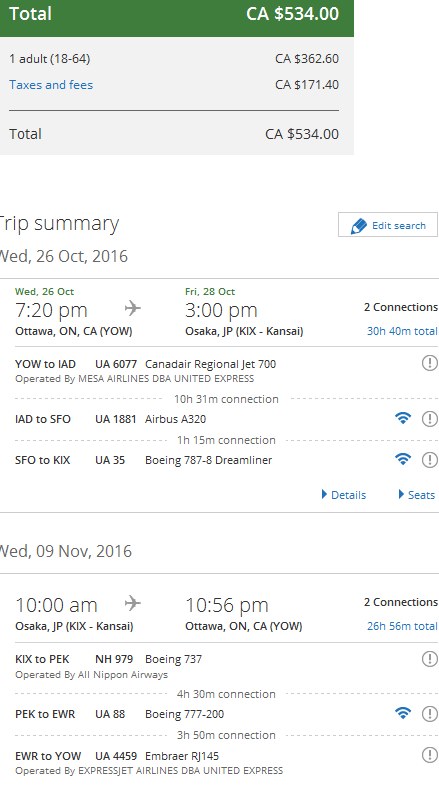Click the Wi-Fi icon on UA 88 row

[x=403, y=713]
